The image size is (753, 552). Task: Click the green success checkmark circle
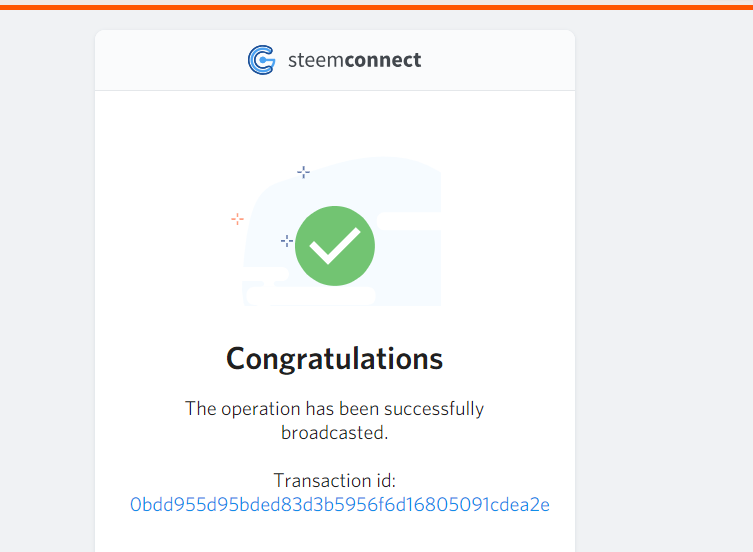(x=335, y=246)
